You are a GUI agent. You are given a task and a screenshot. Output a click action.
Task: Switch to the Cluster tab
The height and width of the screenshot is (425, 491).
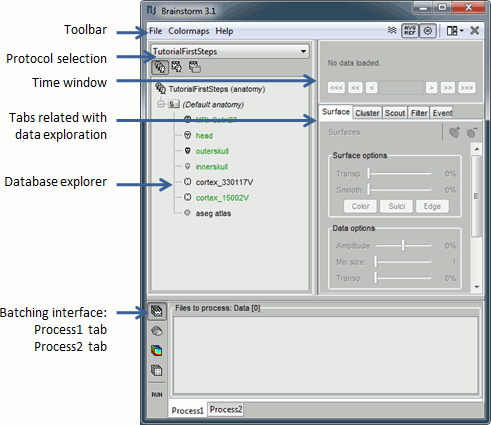click(x=367, y=113)
